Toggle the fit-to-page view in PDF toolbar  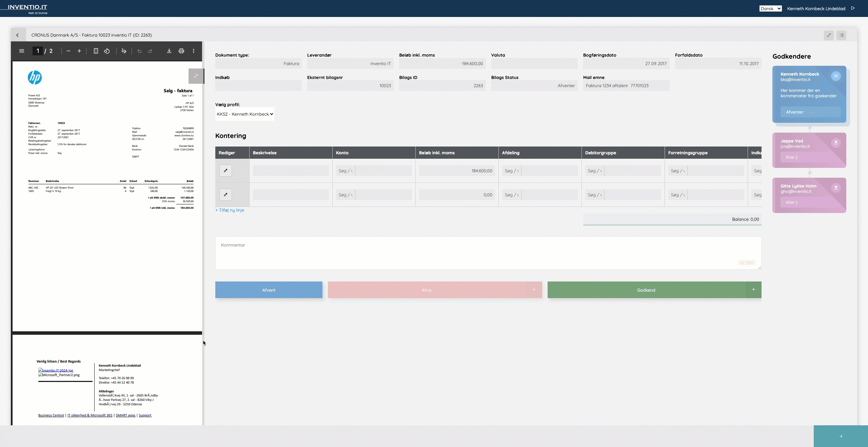click(x=96, y=51)
